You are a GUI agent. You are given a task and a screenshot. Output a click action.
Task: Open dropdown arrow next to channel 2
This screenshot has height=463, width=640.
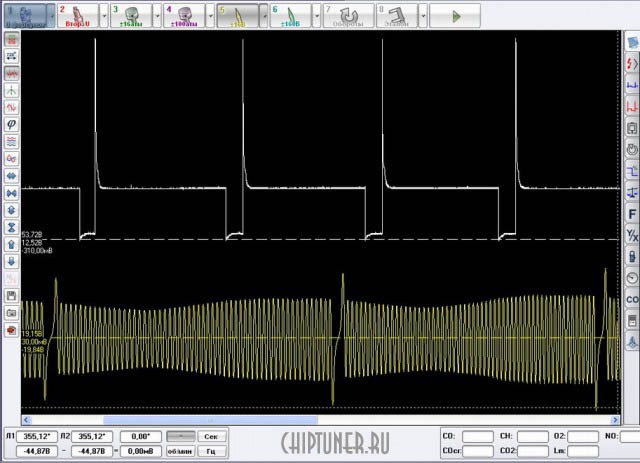pos(102,16)
